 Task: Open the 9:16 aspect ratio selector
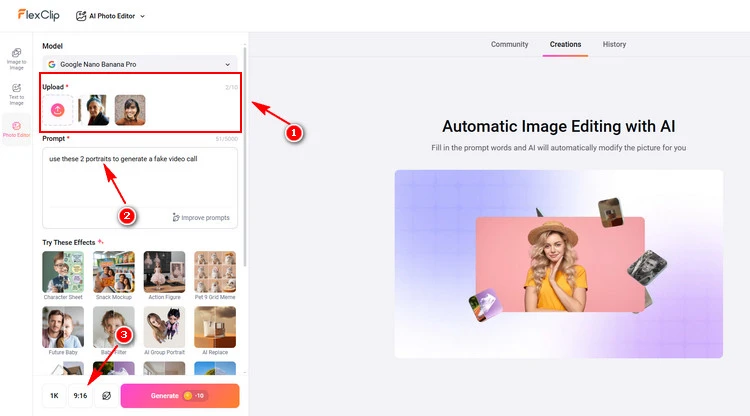80,395
